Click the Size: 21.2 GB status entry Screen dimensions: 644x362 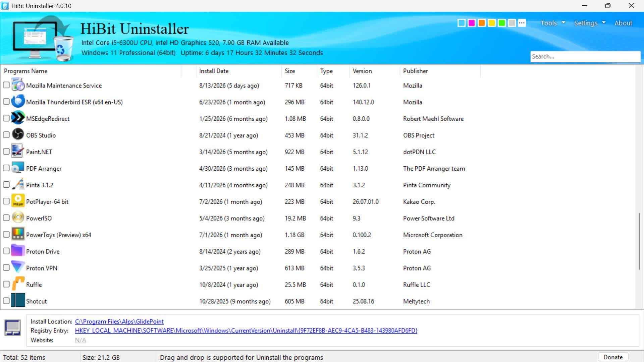point(101,357)
